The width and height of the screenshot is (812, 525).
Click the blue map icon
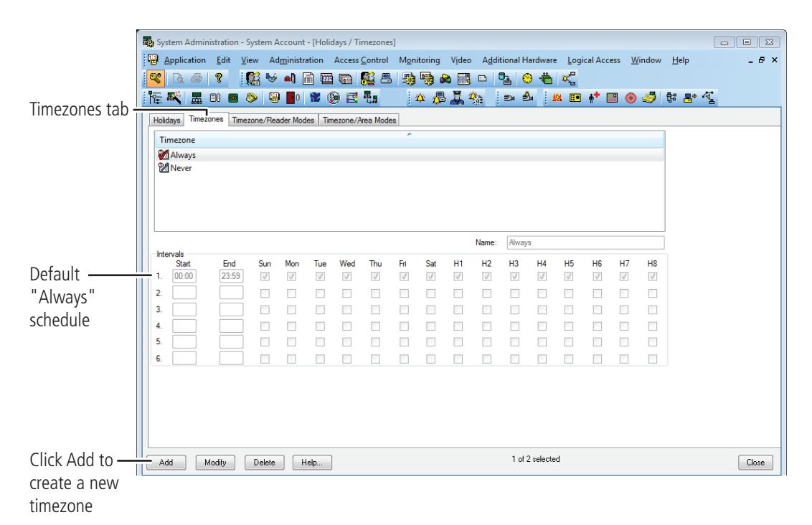coord(315,98)
